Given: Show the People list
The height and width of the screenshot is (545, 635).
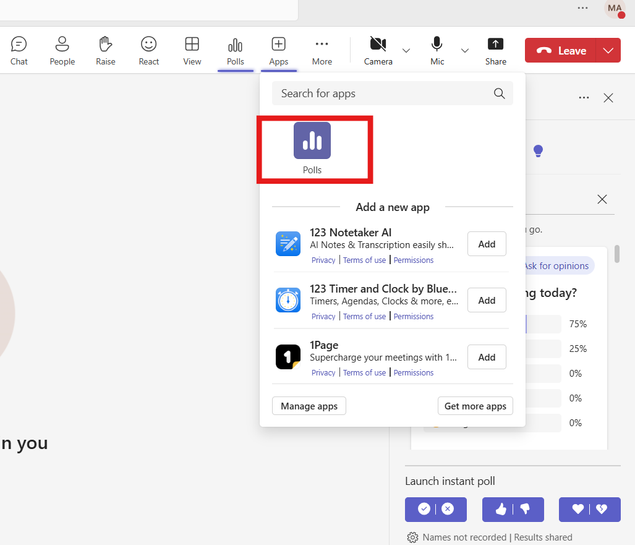Looking at the screenshot, I should (x=62, y=51).
